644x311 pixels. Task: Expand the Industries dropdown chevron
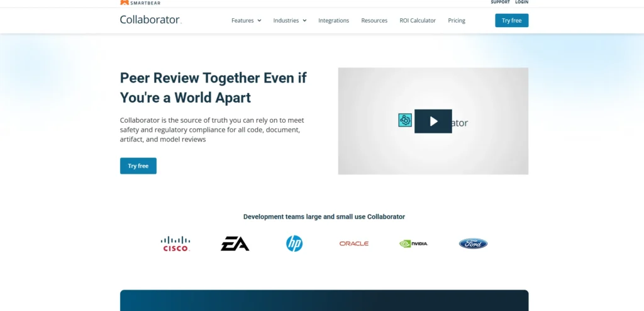click(x=304, y=21)
